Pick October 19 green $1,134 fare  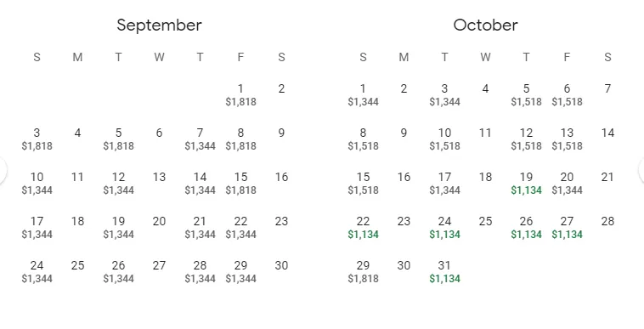point(526,183)
